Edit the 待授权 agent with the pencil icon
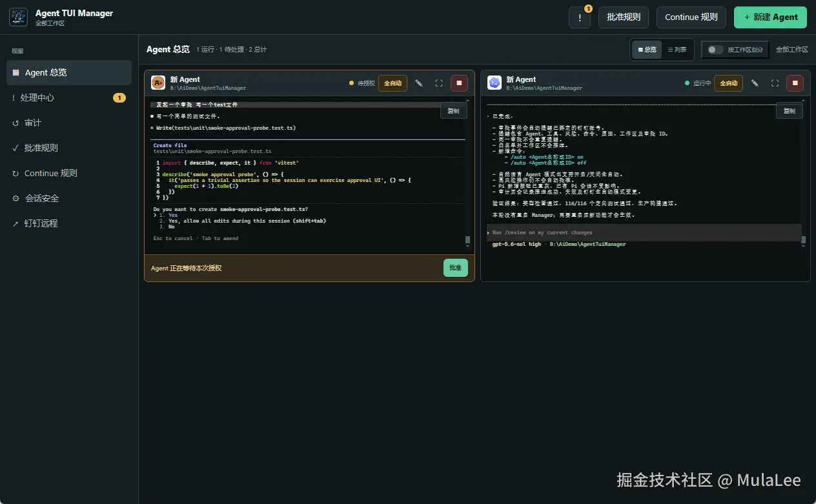The width and height of the screenshot is (816, 504). [x=419, y=83]
